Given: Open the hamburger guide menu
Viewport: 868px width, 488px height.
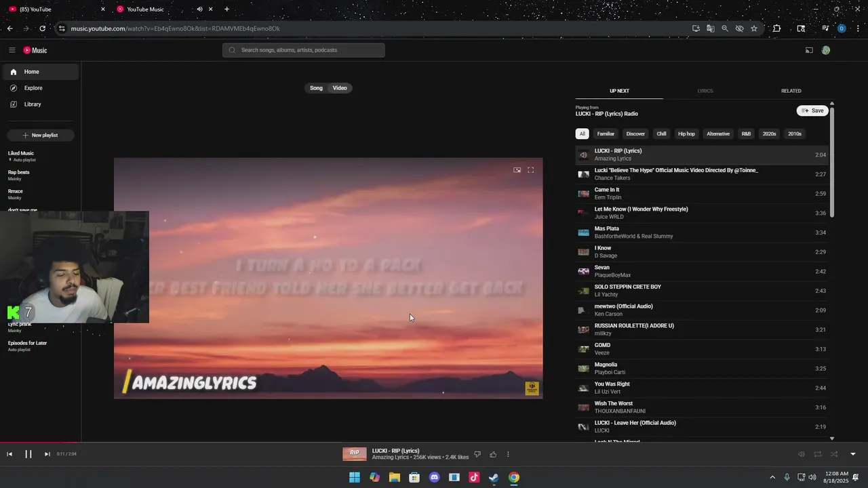Looking at the screenshot, I should (12, 50).
